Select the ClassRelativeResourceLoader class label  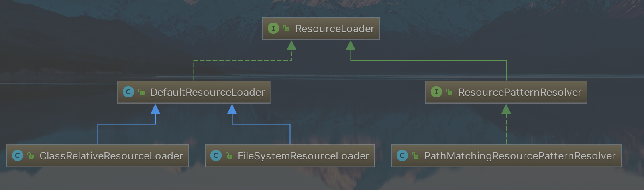pos(111,156)
